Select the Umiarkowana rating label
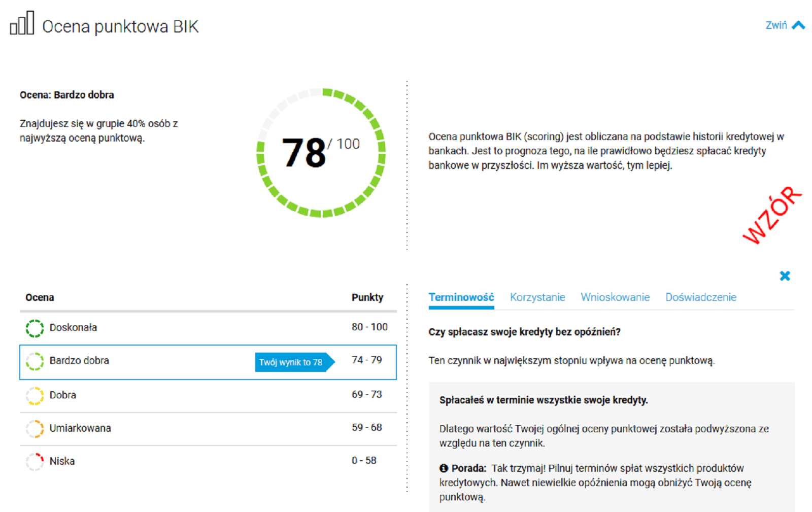812x512 pixels. click(x=80, y=428)
